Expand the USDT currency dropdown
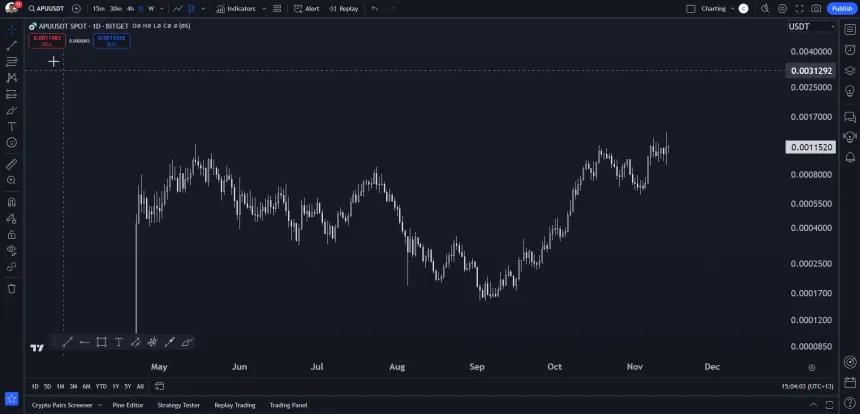The width and height of the screenshot is (860, 414). click(x=811, y=26)
